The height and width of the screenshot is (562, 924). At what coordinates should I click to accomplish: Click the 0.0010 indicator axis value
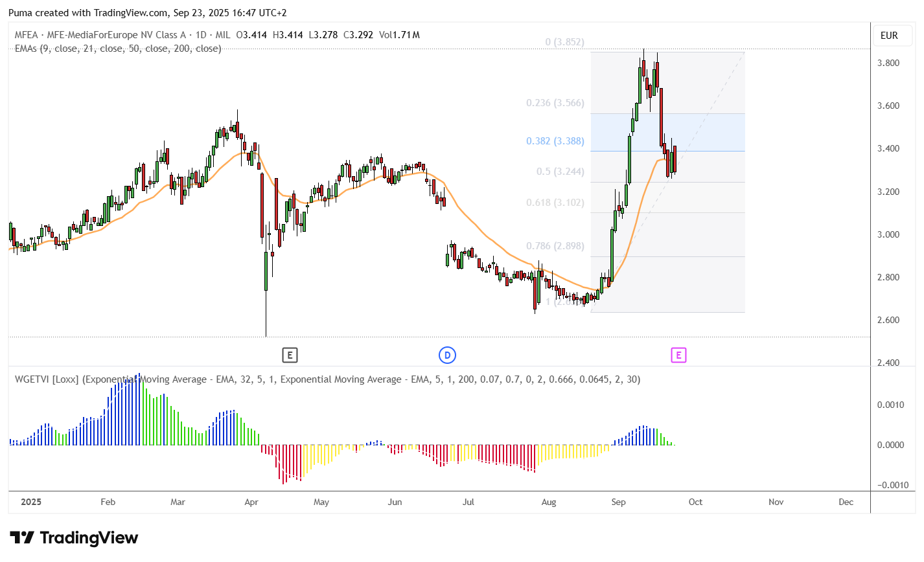pos(890,405)
